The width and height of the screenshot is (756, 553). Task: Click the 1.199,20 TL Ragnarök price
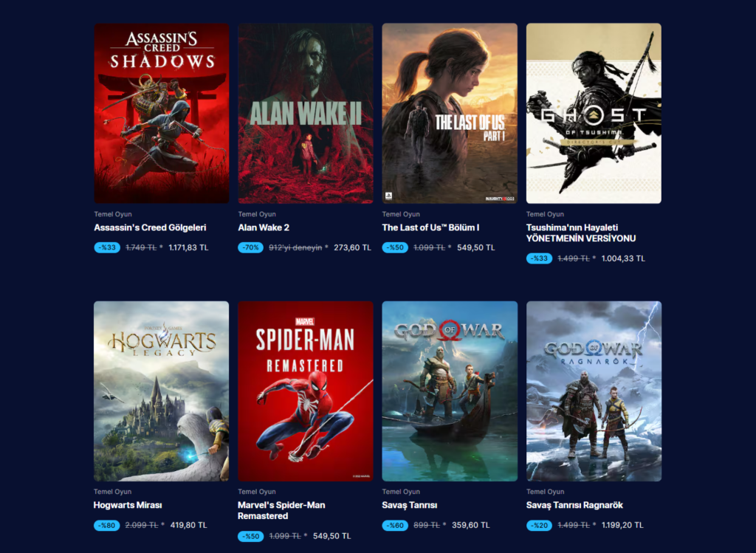click(x=622, y=526)
